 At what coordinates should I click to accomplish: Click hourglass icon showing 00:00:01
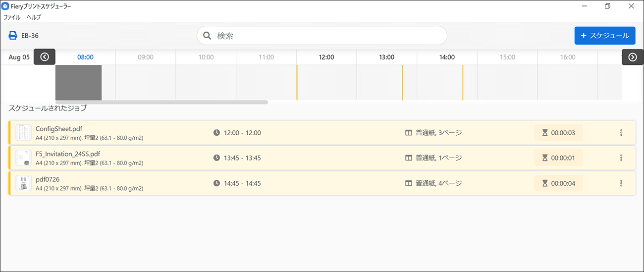tap(545, 158)
